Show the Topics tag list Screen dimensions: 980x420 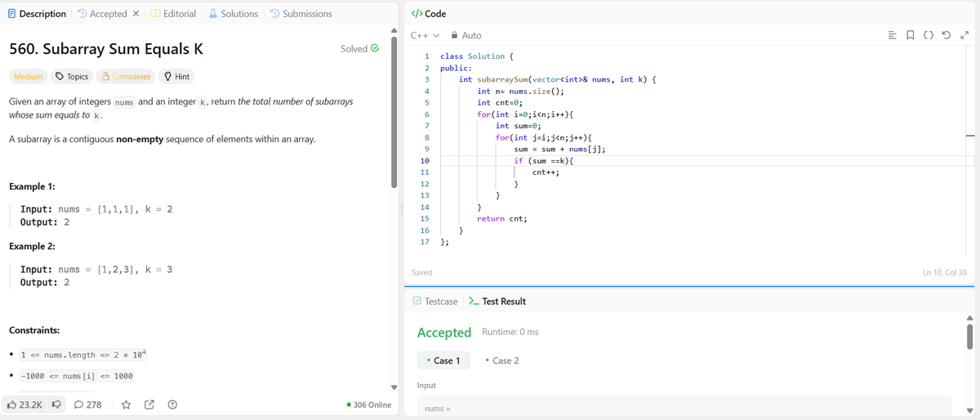[x=71, y=76]
